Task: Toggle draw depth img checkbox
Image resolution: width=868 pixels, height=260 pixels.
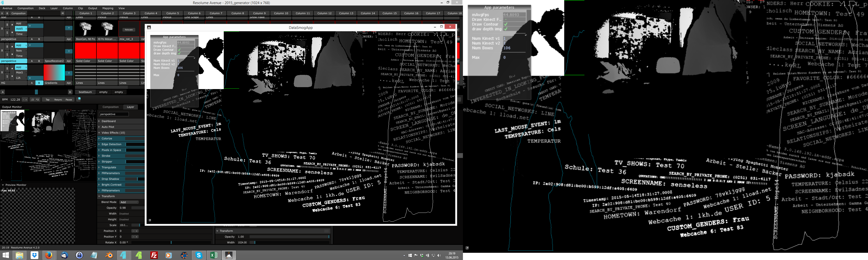Action: pyautogui.click(x=179, y=53)
